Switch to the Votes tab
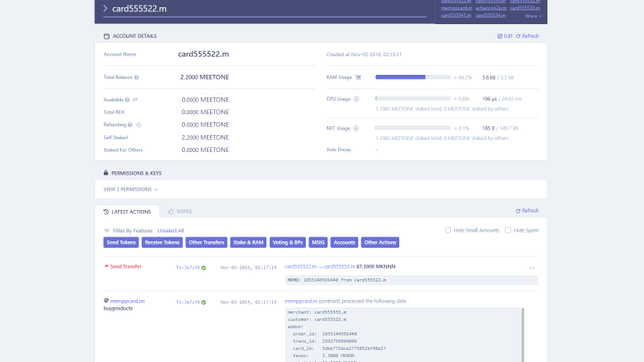Viewport: 644px width, 362px height. tap(180, 212)
